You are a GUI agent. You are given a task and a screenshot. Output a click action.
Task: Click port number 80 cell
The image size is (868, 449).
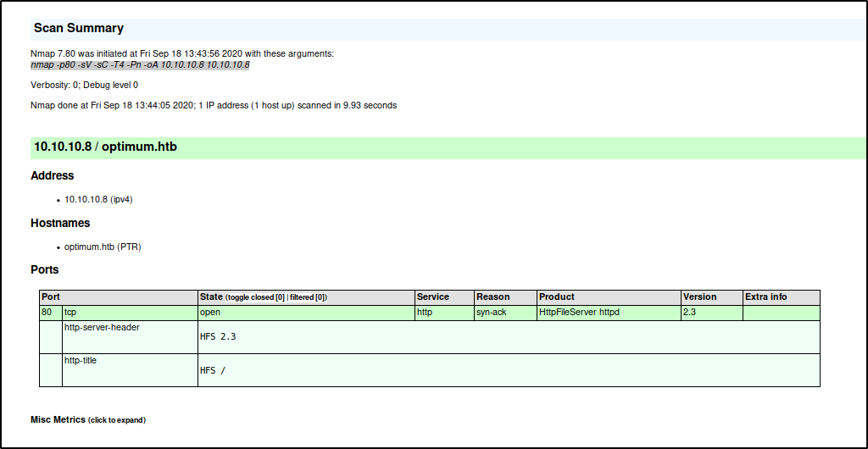51,313
